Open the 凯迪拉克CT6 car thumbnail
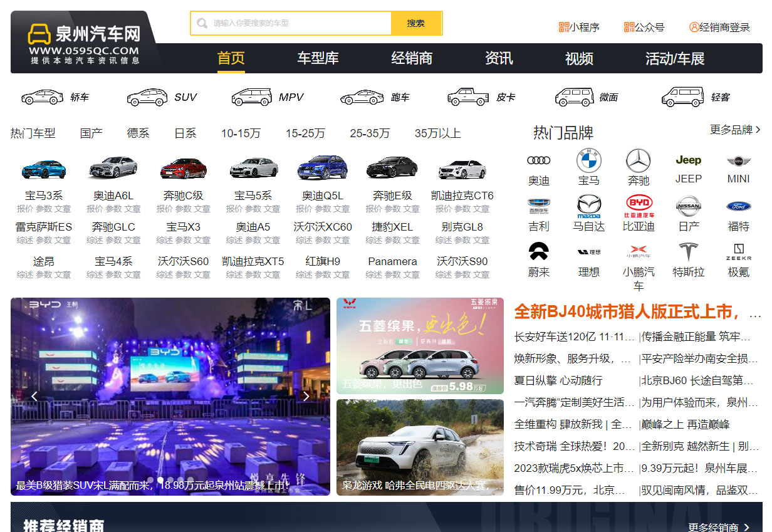 [x=462, y=169]
